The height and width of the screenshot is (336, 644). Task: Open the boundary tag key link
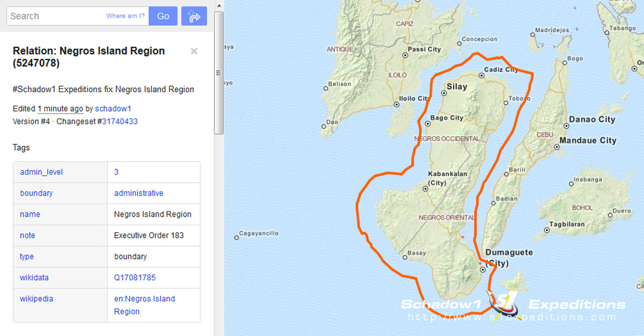pos(36,193)
